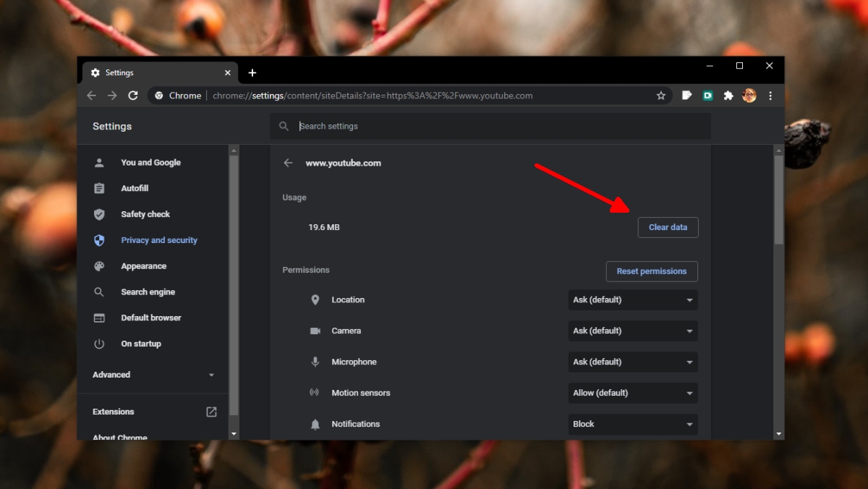The width and height of the screenshot is (868, 489).
Task: Click the green extension icon in toolbar
Action: point(708,95)
